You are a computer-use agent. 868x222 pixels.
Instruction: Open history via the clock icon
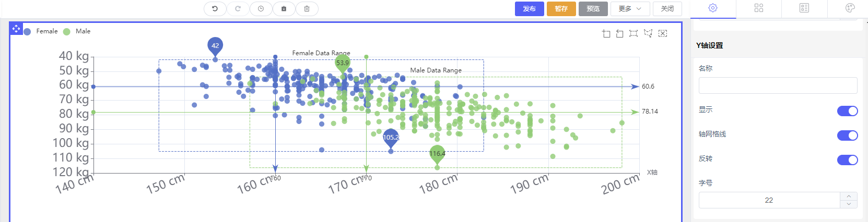tap(261, 8)
